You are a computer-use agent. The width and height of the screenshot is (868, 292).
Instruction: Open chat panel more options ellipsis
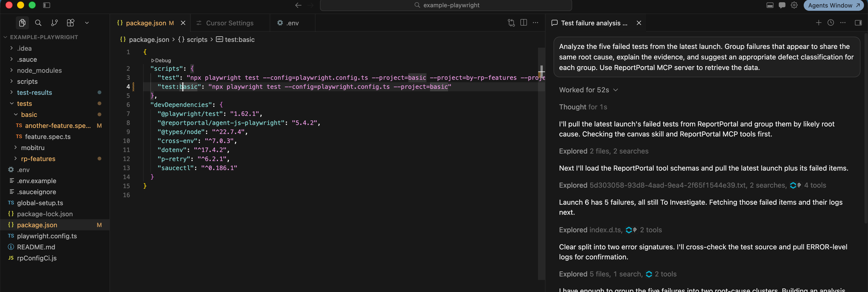843,23
